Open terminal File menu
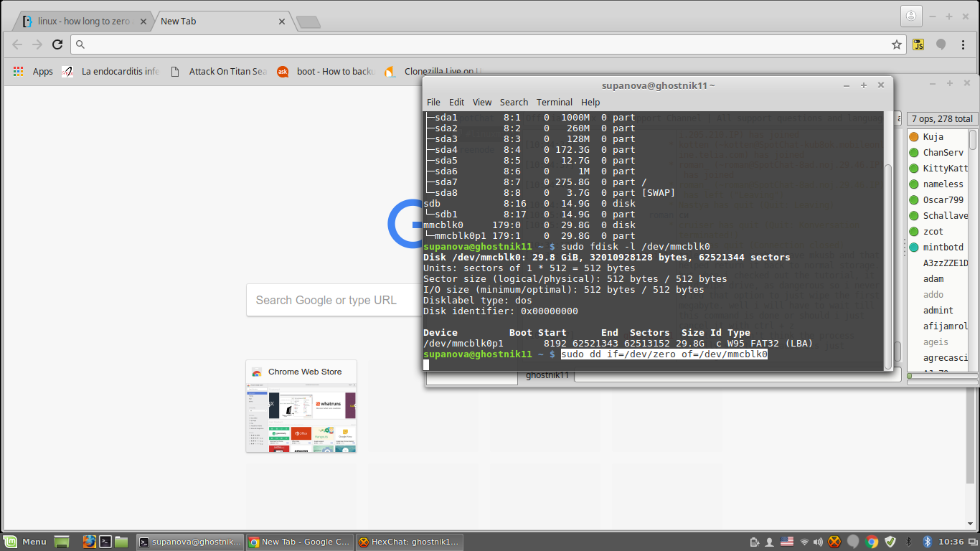Image resolution: width=980 pixels, height=551 pixels. (433, 102)
